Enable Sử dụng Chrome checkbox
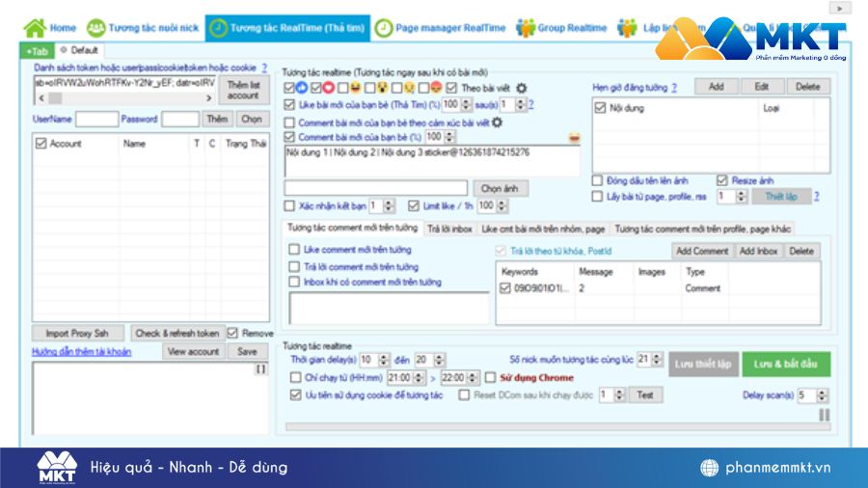 click(x=491, y=377)
